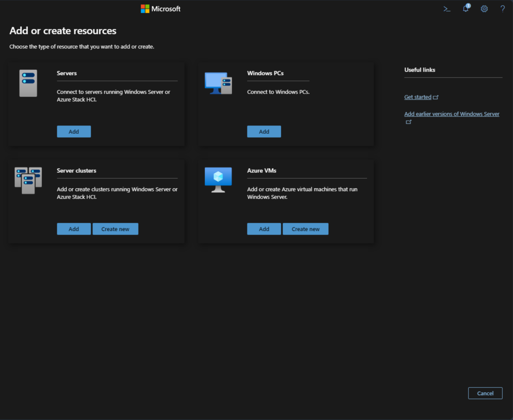This screenshot has width=513, height=420.
Task: Open the Help question mark
Action: coord(503,9)
